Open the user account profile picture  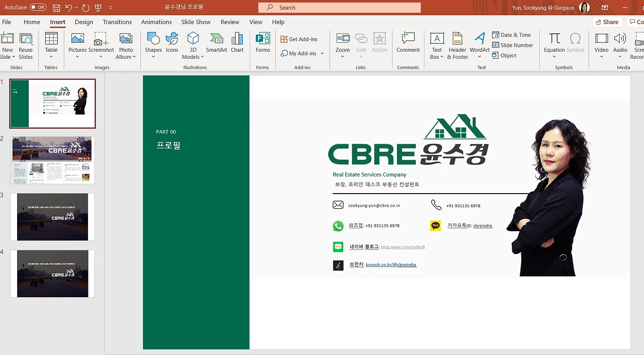click(584, 8)
